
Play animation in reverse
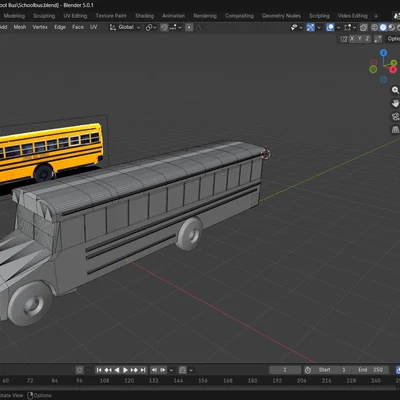click(117, 370)
